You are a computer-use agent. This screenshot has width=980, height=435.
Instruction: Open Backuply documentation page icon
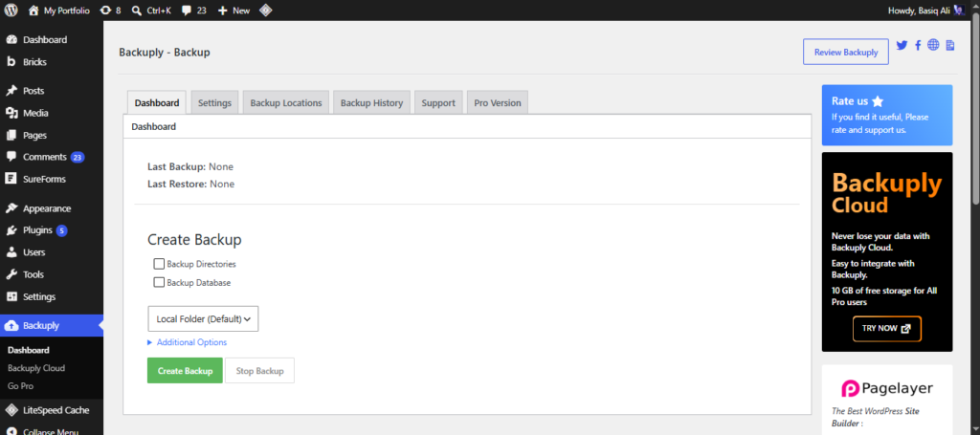click(950, 45)
